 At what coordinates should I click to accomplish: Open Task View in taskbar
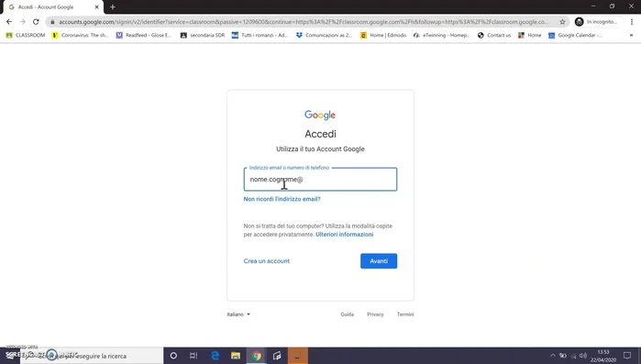pos(193,356)
